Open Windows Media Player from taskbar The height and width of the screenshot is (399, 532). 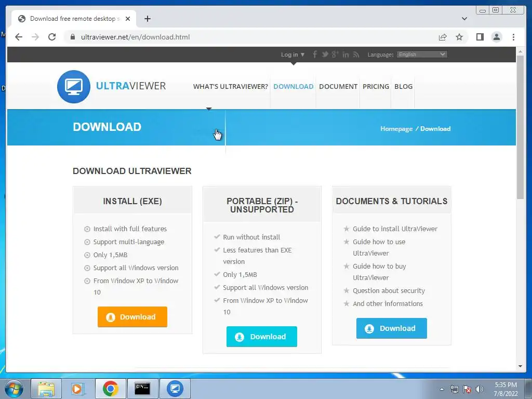(x=77, y=389)
